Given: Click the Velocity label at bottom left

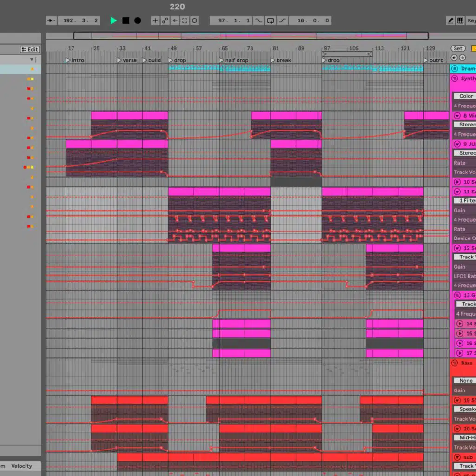Looking at the screenshot, I should pos(21,466).
